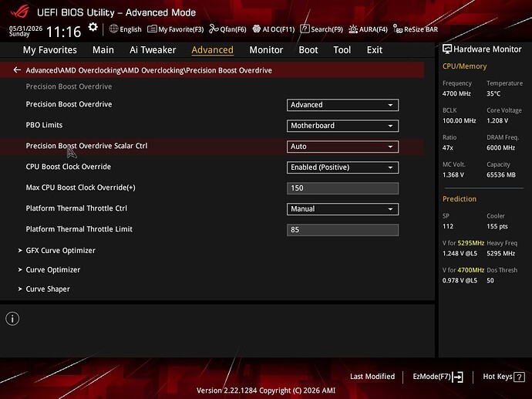This screenshot has height=399, width=532.
Task: Switch to Ai Tweaker tab
Action: pos(153,50)
